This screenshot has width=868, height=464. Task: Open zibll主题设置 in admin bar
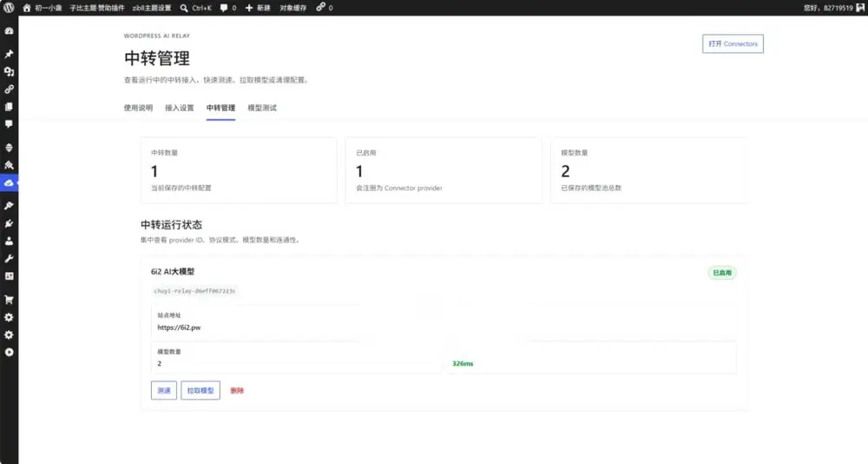coord(152,8)
